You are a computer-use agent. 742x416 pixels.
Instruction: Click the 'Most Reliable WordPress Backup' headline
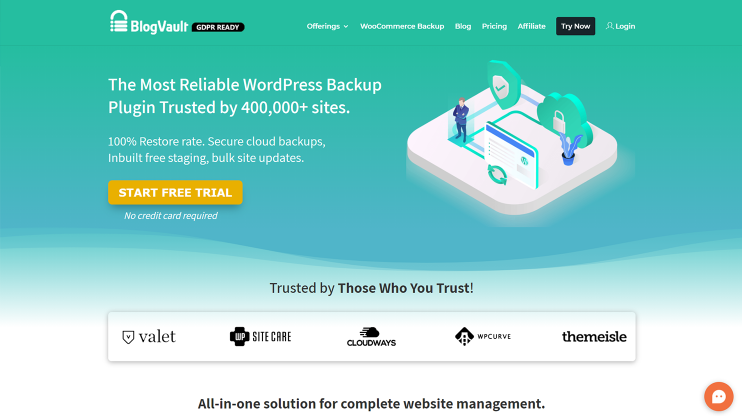[x=245, y=96]
